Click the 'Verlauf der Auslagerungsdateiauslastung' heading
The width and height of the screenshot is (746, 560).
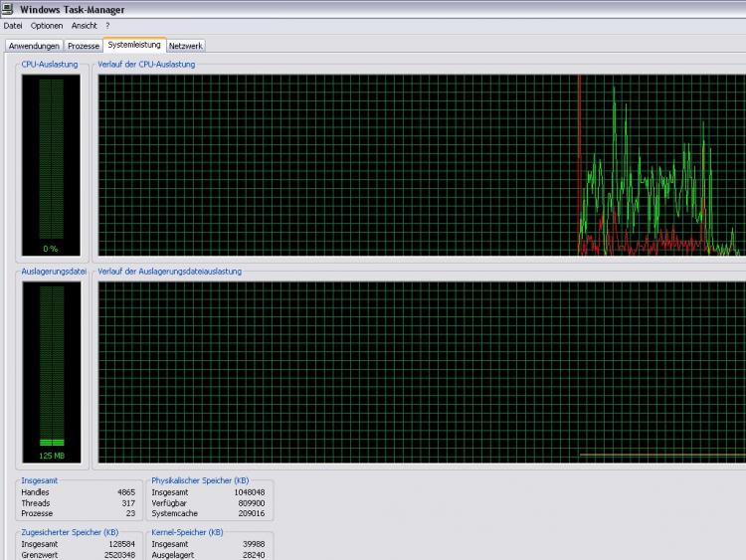170,272
